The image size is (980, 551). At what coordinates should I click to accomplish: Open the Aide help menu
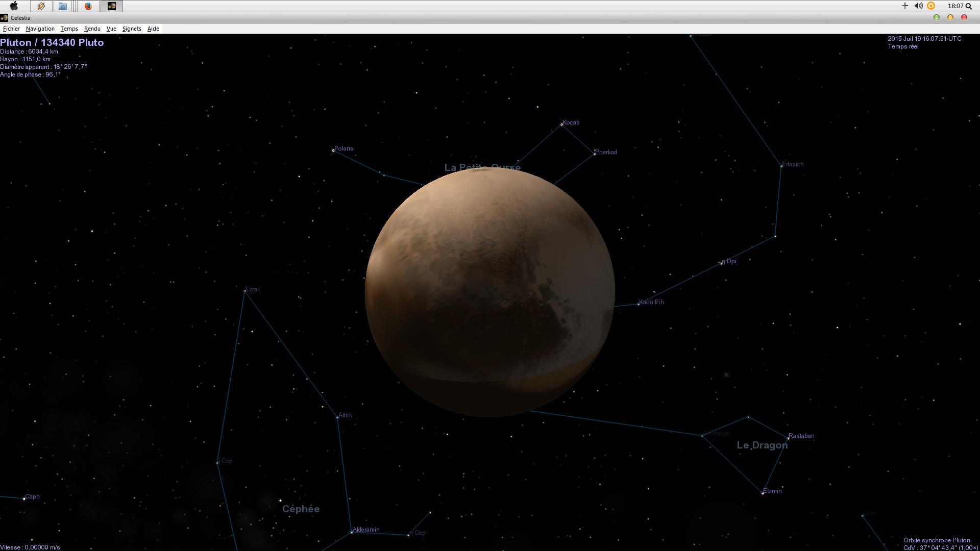(153, 29)
